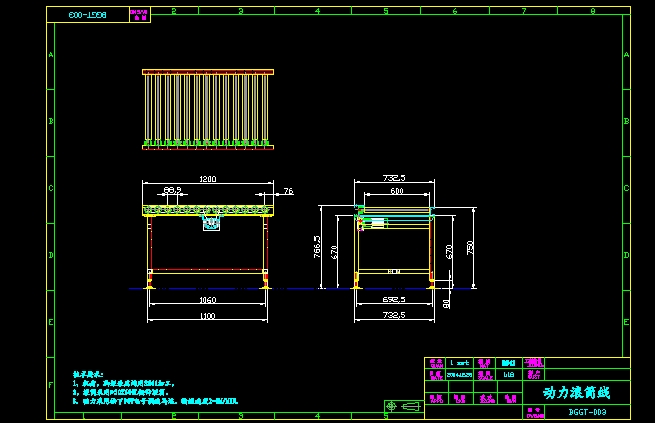
Task: Select the 1100 base width dimension
Action: tap(208, 316)
